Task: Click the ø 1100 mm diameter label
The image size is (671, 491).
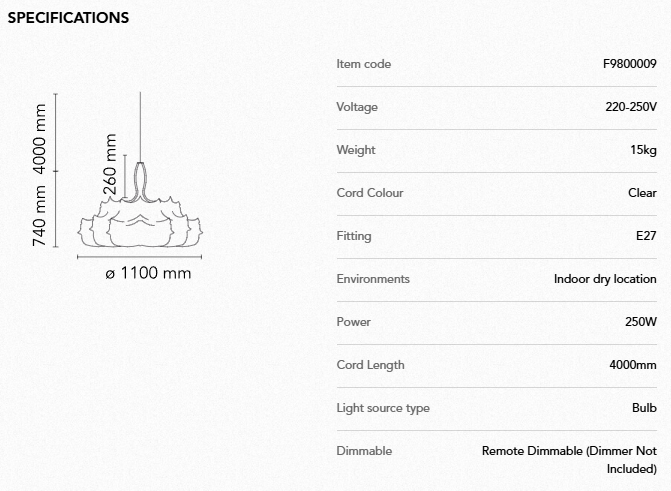Action: [148, 273]
